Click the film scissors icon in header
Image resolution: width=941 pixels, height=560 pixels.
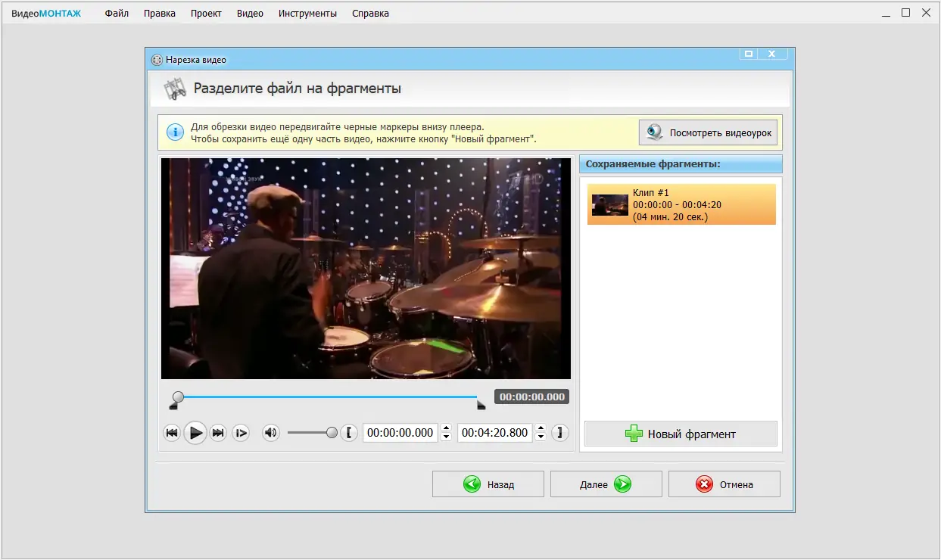(175, 89)
